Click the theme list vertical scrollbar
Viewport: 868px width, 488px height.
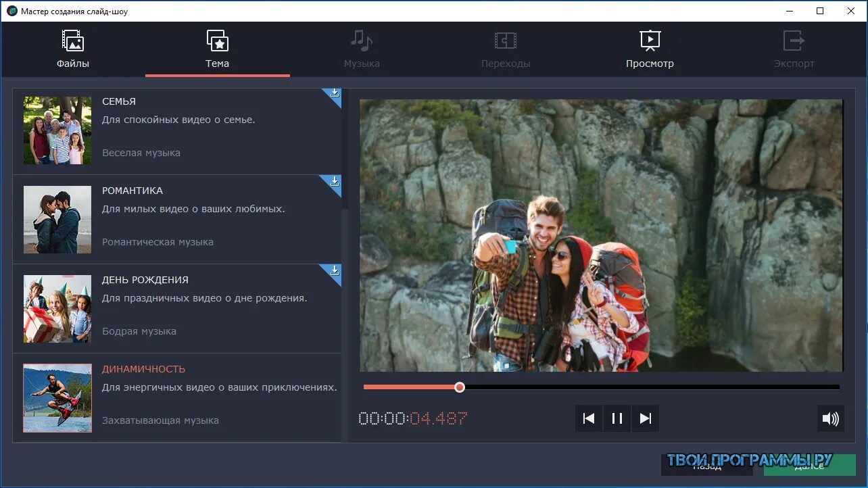(345, 149)
